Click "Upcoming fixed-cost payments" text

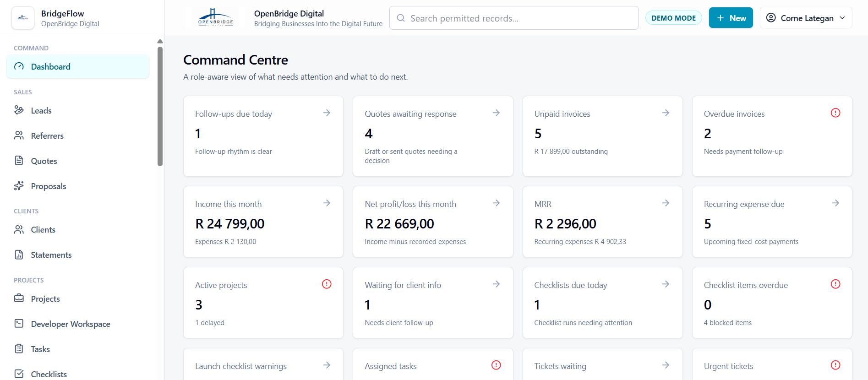[751, 242]
